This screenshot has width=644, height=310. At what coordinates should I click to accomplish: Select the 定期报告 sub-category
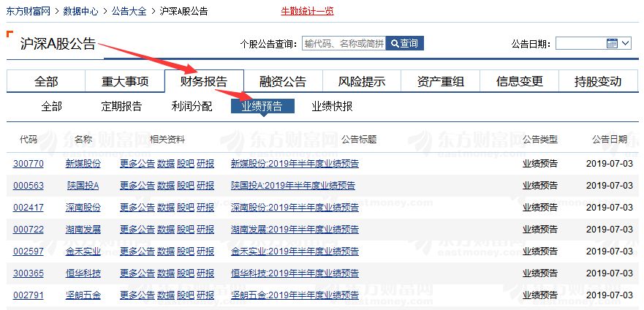click(x=121, y=106)
